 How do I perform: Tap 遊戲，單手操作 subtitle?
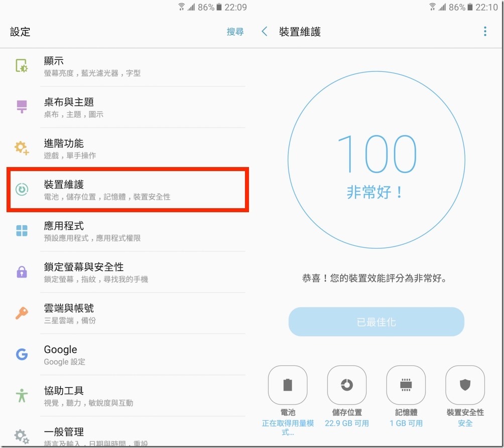70,156
